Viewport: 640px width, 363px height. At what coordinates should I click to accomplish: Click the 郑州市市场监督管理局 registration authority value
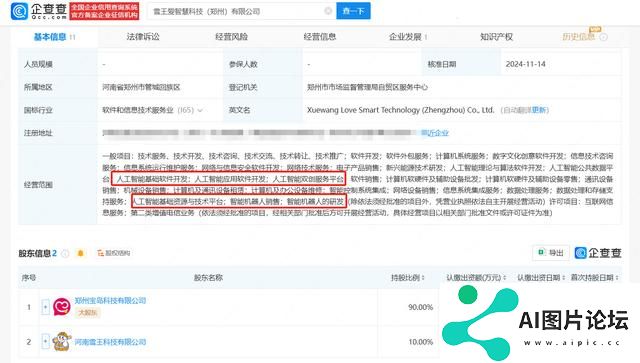pos(367,87)
